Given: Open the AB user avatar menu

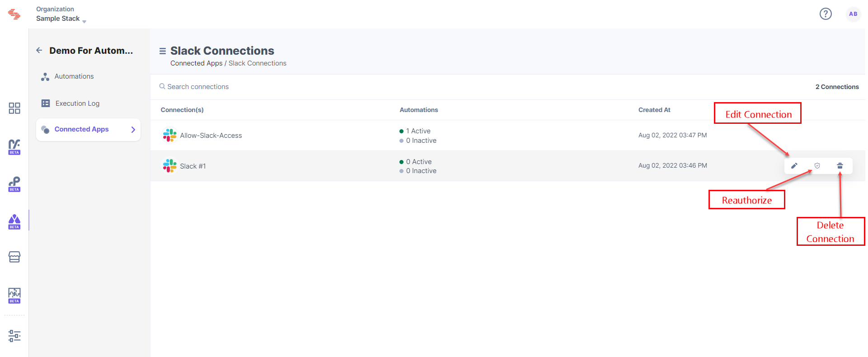Looking at the screenshot, I should pos(853,14).
